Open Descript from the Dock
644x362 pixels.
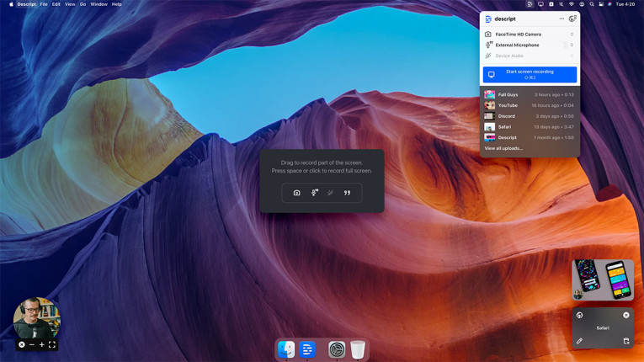coord(307,349)
